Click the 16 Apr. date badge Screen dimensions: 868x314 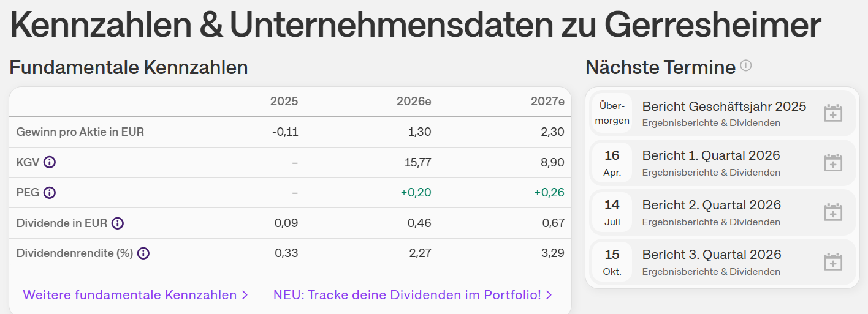click(x=612, y=163)
